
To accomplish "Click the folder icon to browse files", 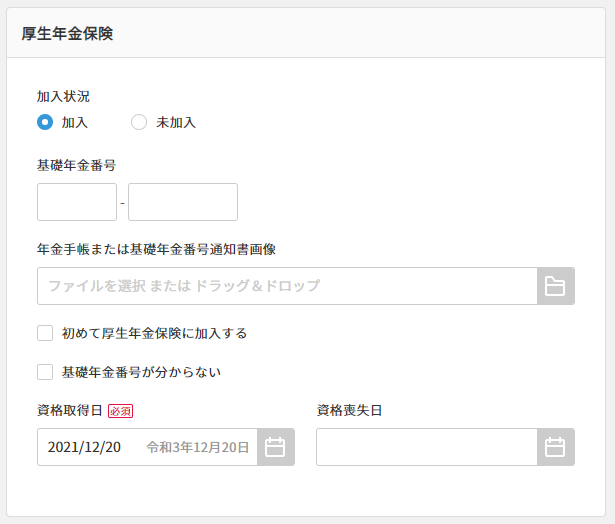I will 555,286.
